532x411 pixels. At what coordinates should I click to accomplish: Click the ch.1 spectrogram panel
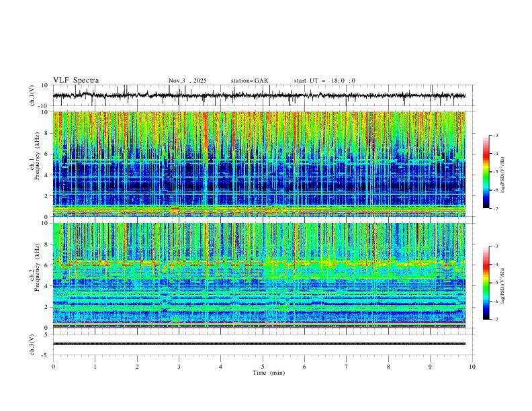(x=259, y=164)
